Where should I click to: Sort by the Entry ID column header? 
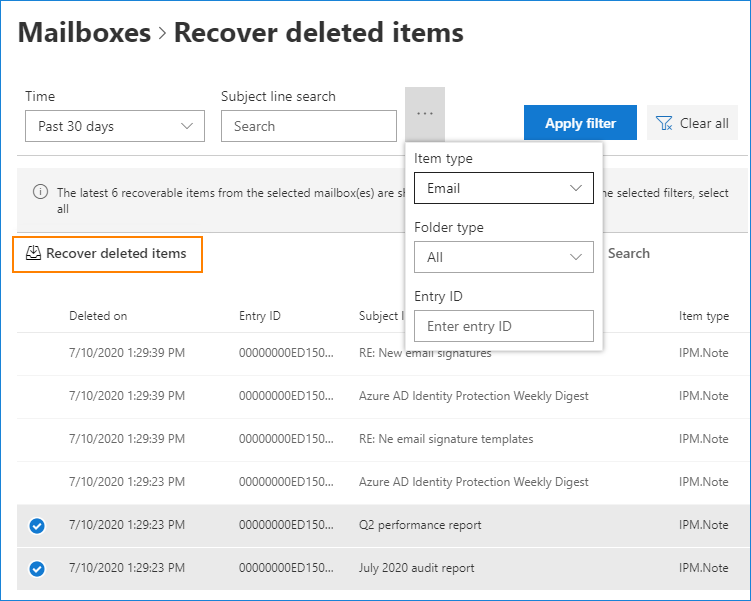pos(260,316)
